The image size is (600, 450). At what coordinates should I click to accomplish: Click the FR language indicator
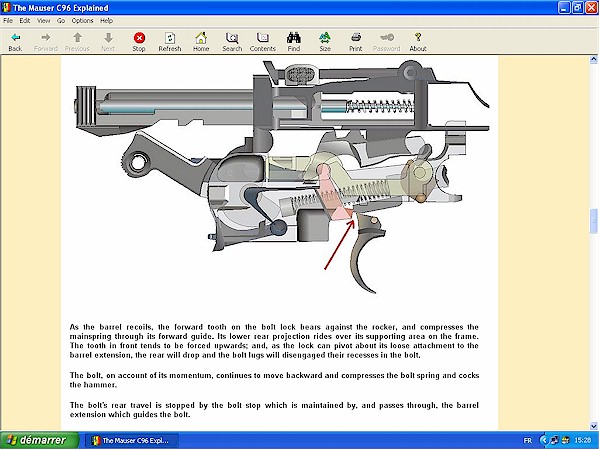coord(527,440)
